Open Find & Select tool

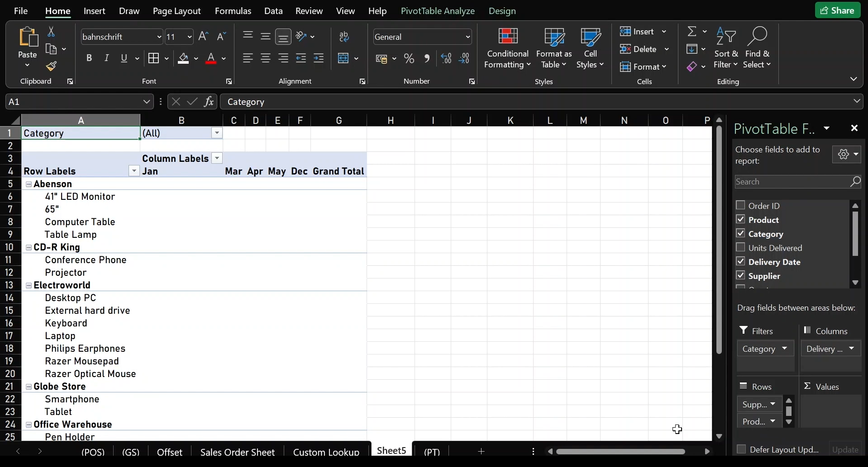click(758, 48)
